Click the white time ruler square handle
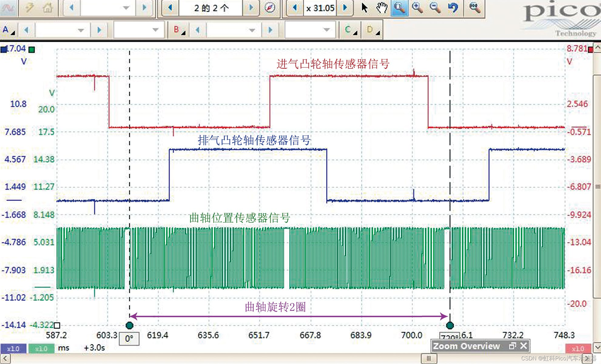The width and height of the screenshot is (601, 364). click(57, 326)
